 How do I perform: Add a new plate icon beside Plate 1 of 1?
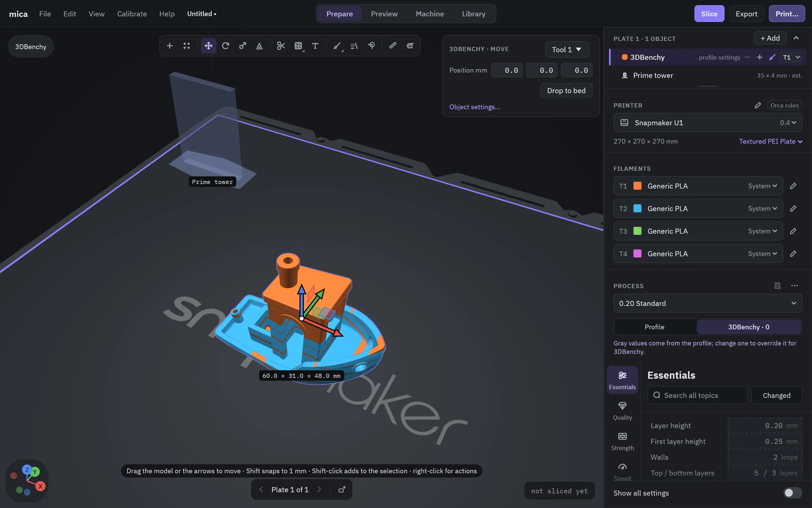[x=342, y=490]
